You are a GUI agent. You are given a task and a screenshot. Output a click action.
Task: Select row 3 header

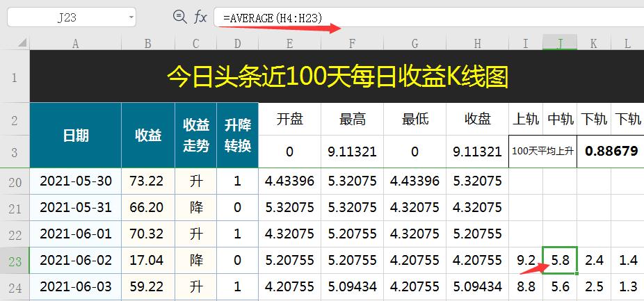(15, 152)
